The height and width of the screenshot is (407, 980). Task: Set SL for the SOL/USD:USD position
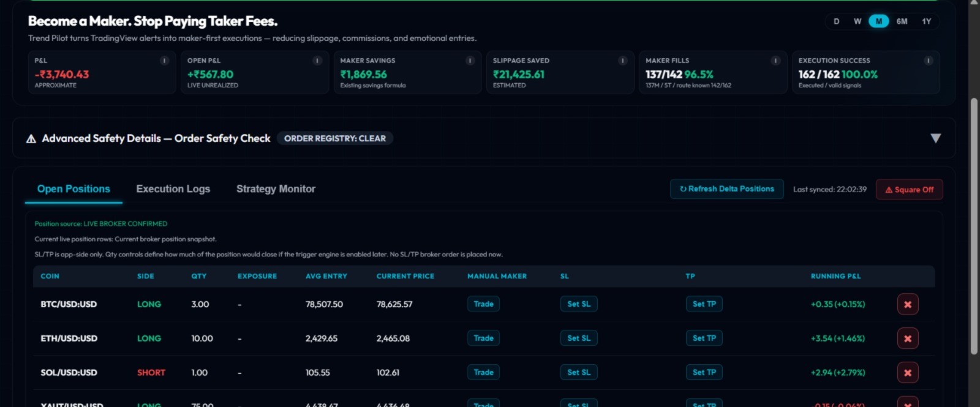[579, 373]
